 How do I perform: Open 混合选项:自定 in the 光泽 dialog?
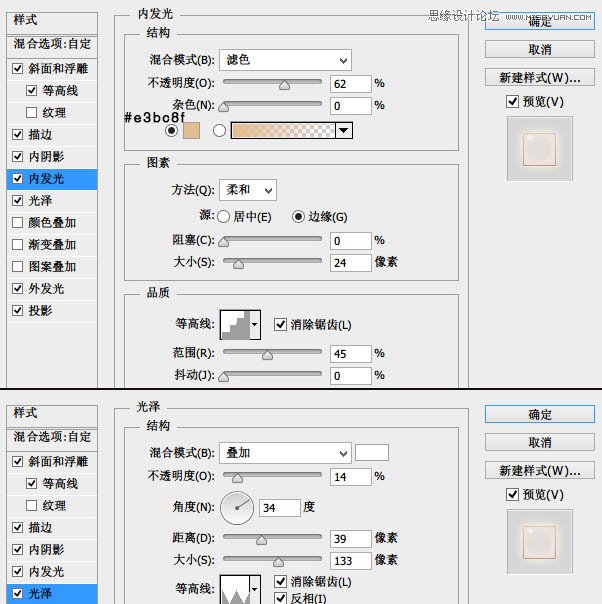pyautogui.click(x=52, y=436)
